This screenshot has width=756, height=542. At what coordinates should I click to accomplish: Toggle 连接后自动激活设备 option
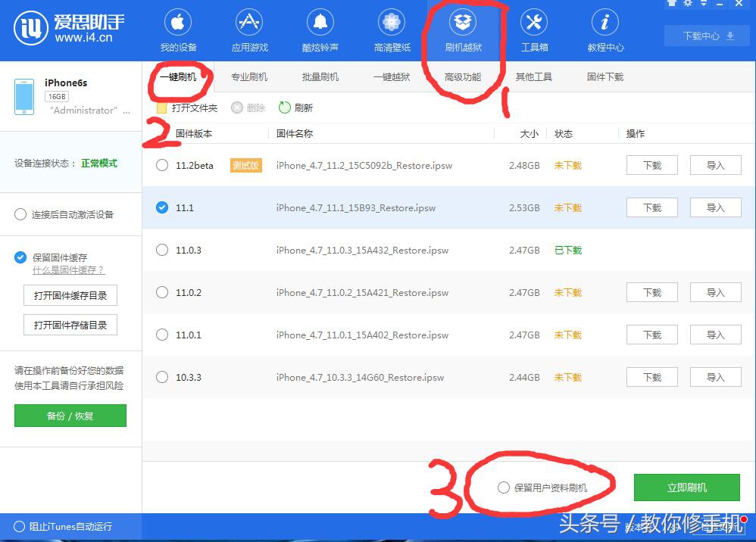20,214
